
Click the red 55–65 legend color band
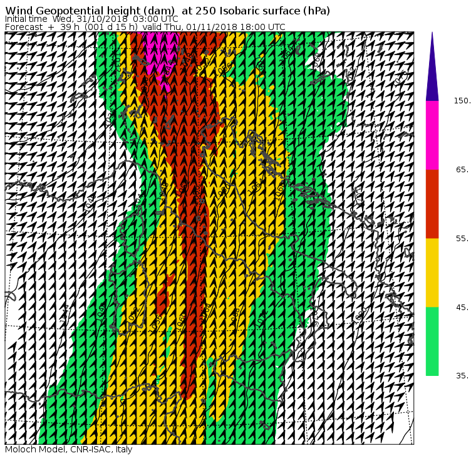pos(432,204)
